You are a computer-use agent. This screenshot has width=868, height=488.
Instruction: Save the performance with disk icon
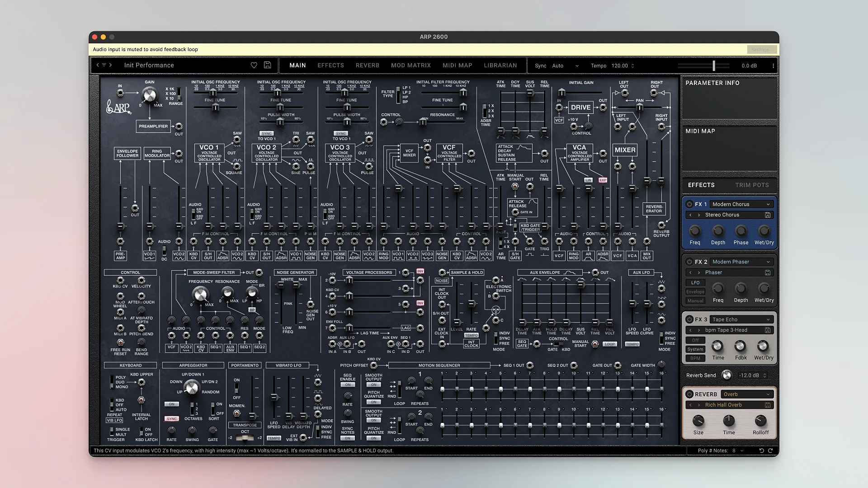(267, 65)
